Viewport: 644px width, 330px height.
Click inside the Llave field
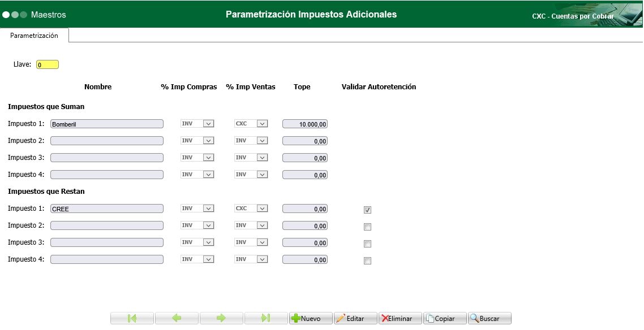(48, 64)
